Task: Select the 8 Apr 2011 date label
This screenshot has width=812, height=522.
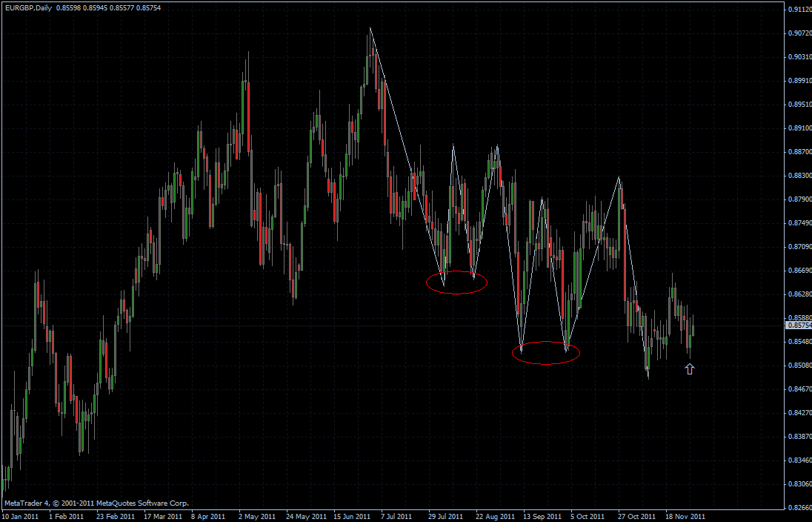Action: click(208, 516)
